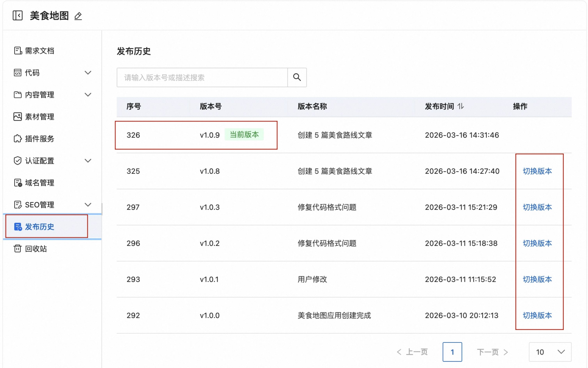Click version number v1.0.8
The image size is (588, 368).
(210, 171)
